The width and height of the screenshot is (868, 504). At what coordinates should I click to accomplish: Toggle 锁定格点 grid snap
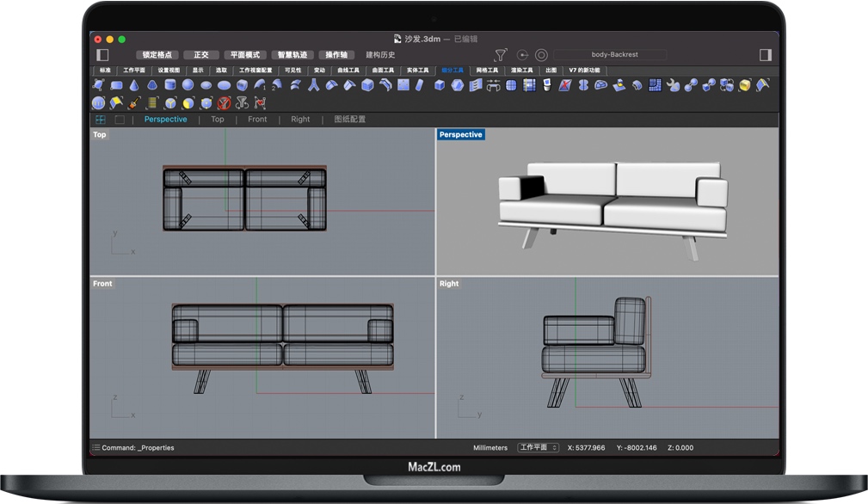tap(157, 55)
